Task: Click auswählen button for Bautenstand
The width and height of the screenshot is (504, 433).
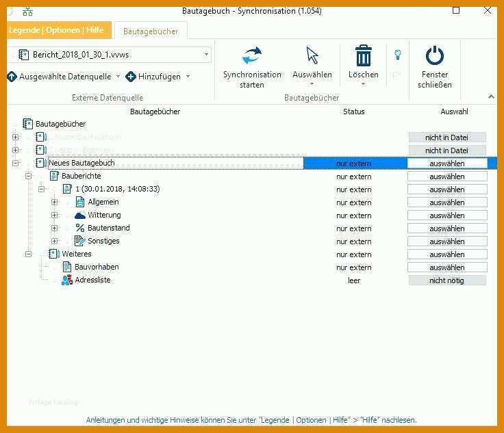Action: (447, 228)
